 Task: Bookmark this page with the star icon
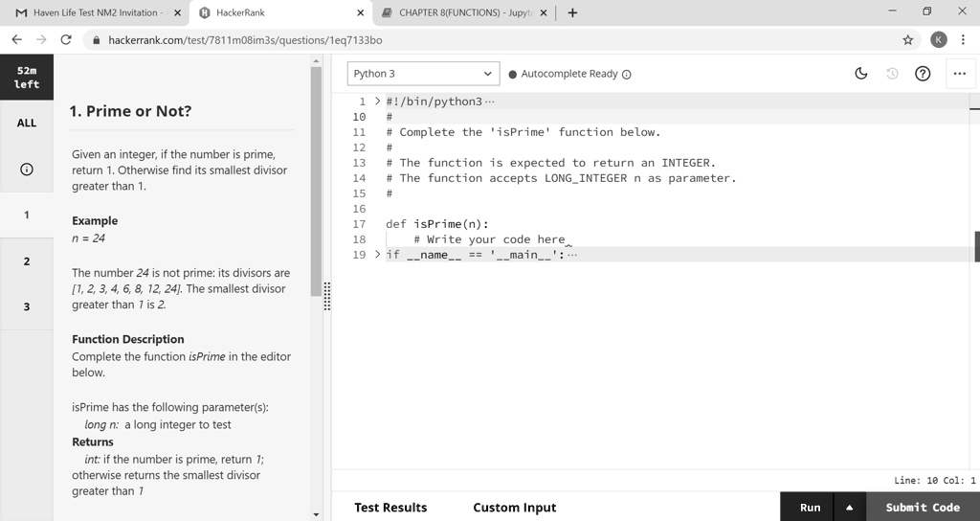click(907, 40)
